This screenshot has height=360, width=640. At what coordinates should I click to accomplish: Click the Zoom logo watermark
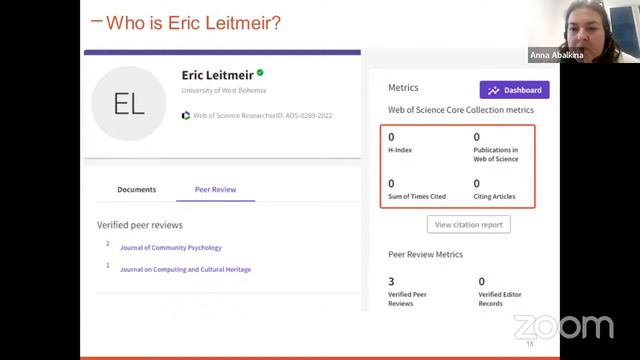(x=563, y=327)
